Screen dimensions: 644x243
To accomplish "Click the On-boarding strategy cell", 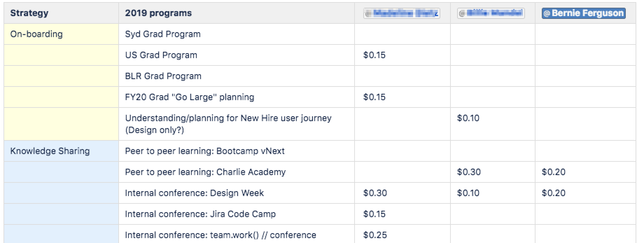I will 61,34.
